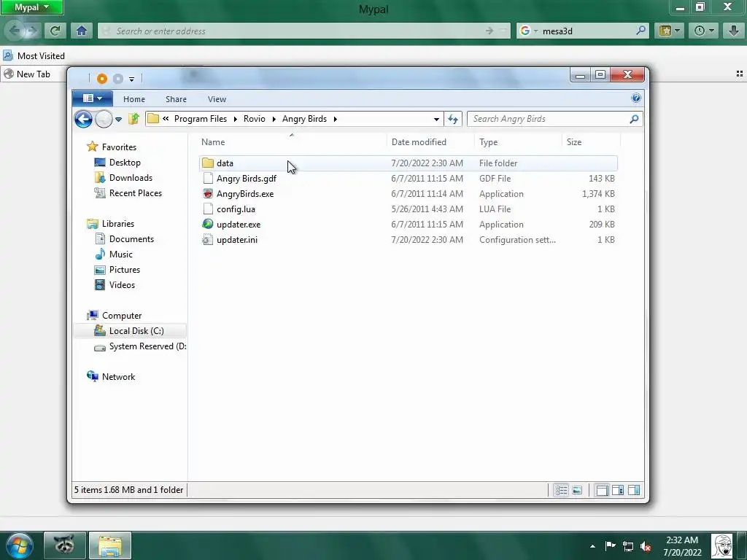The height and width of the screenshot is (560, 747).
Task: Refresh the Angry Birds folder view
Action: [x=453, y=119]
